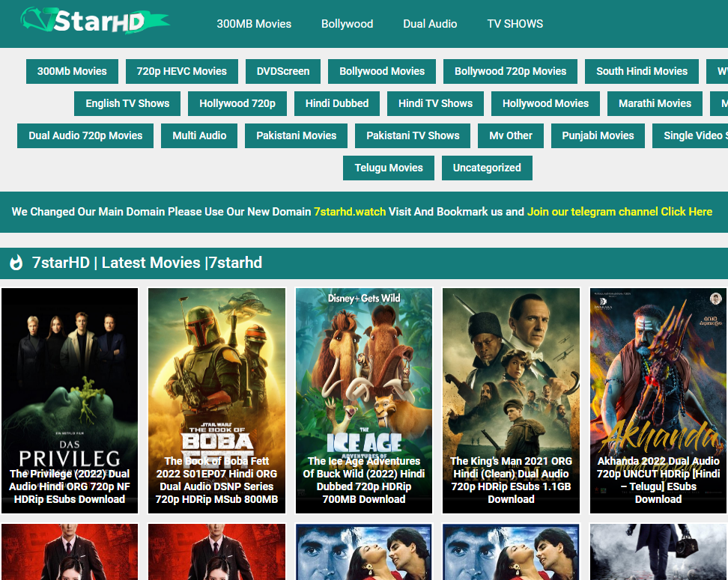Open the DVDScreen category
Viewport: 728px width, 580px height.
[283, 71]
